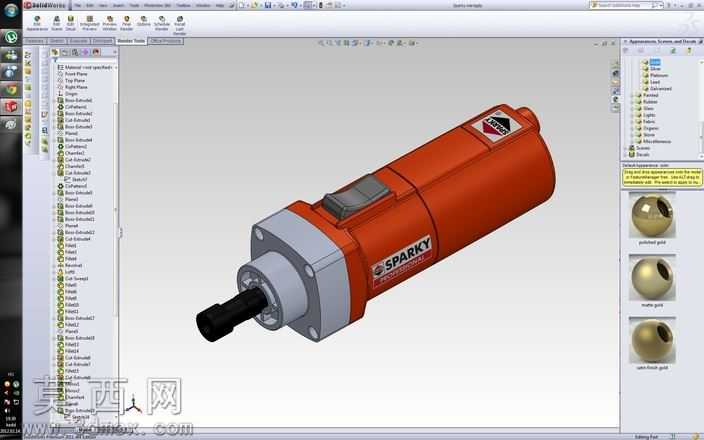This screenshot has width=704, height=440.
Task: Pick the satin finish gold thumbnail
Action: [x=652, y=340]
